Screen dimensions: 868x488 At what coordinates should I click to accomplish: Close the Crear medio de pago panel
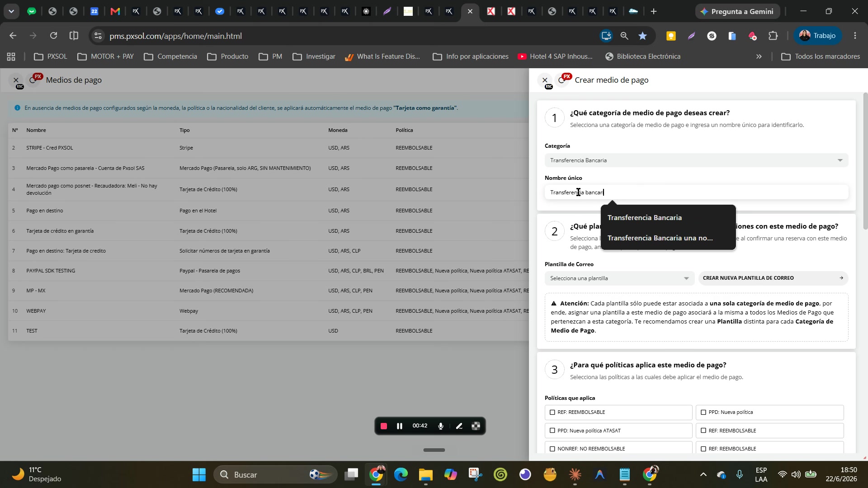(545, 80)
